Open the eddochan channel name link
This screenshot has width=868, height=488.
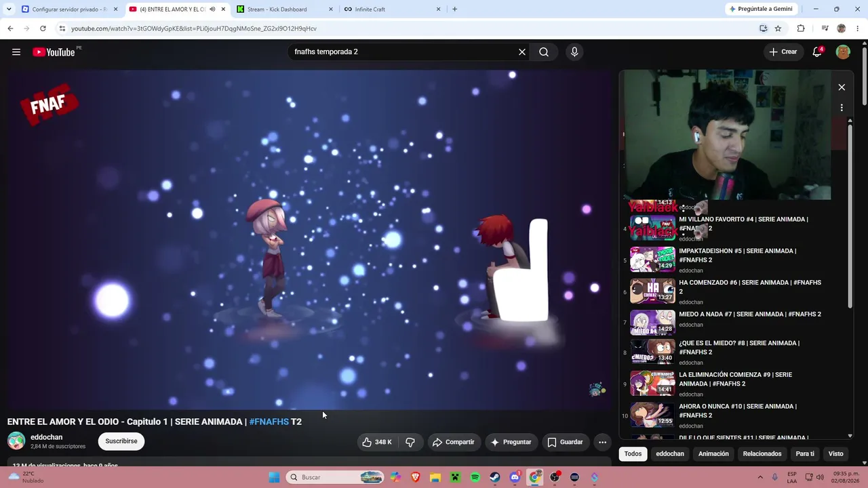[46, 437]
